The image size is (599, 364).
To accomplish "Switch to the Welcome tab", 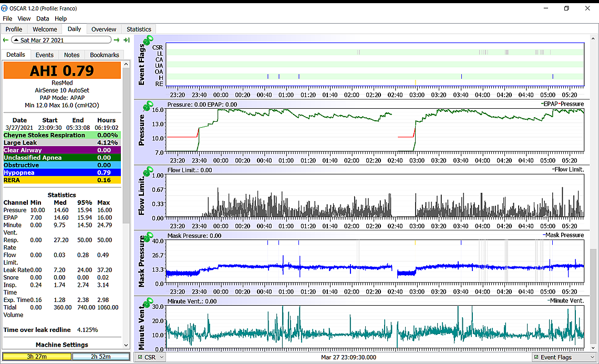I will [45, 29].
